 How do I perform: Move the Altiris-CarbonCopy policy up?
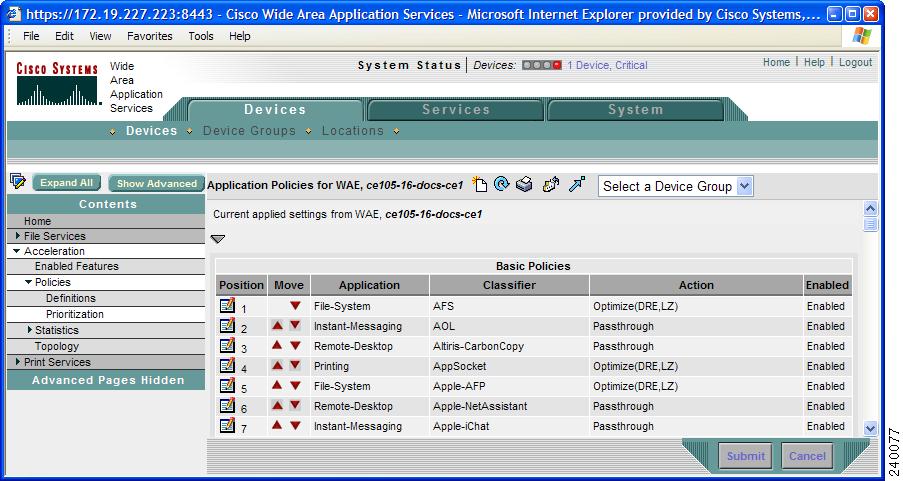coord(277,346)
